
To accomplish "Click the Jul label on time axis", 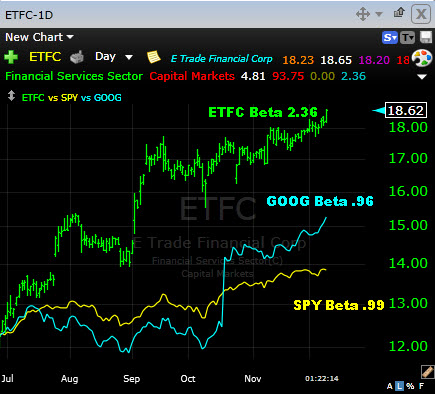I will (x=7, y=379).
